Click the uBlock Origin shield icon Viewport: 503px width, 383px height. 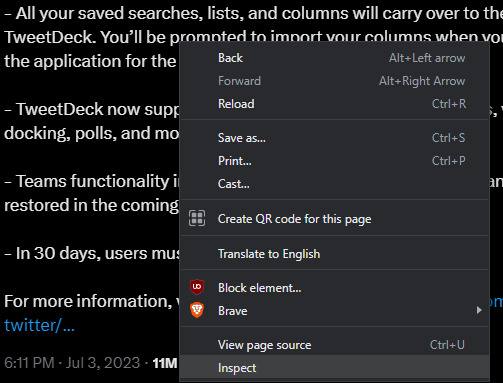click(x=197, y=287)
